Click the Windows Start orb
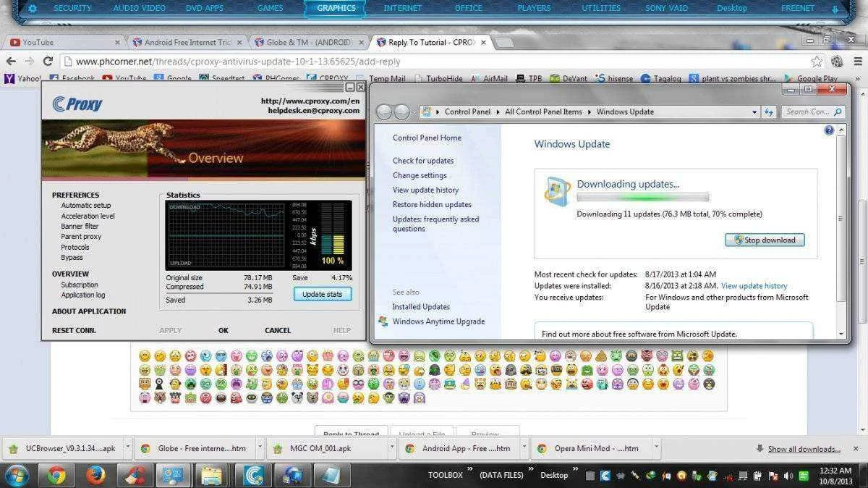This screenshot has height=488, width=868. [x=17, y=475]
